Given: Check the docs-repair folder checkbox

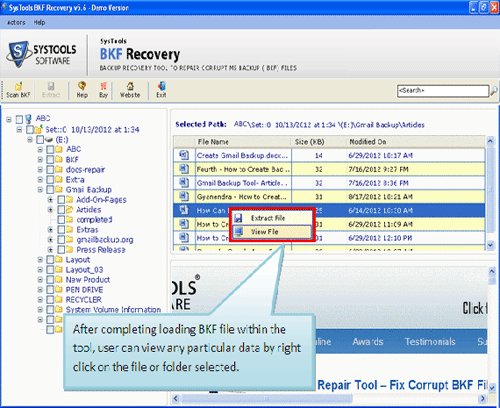Looking at the screenshot, I should click(x=50, y=170).
